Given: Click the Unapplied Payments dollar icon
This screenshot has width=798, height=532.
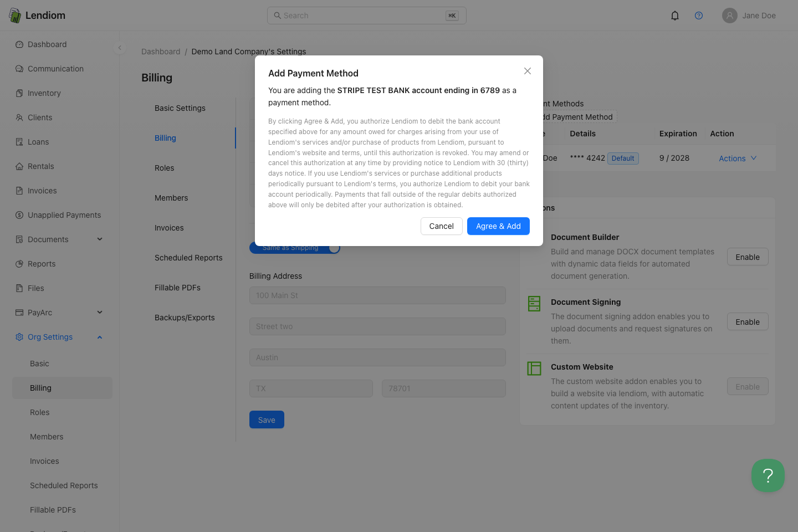Looking at the screenshot, I should point(19,215).
